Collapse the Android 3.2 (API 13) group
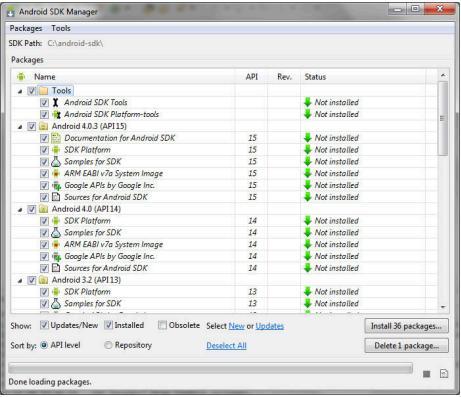This screenshot has width=461, height=397. (x=20, y=280)
